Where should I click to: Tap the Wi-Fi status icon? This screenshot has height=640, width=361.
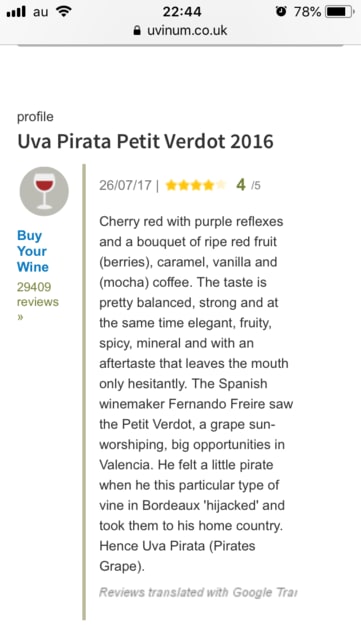[63, 11]
